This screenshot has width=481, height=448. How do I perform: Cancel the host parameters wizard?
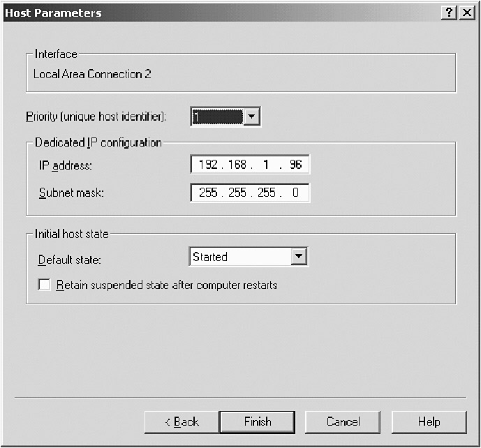(343, 421)
